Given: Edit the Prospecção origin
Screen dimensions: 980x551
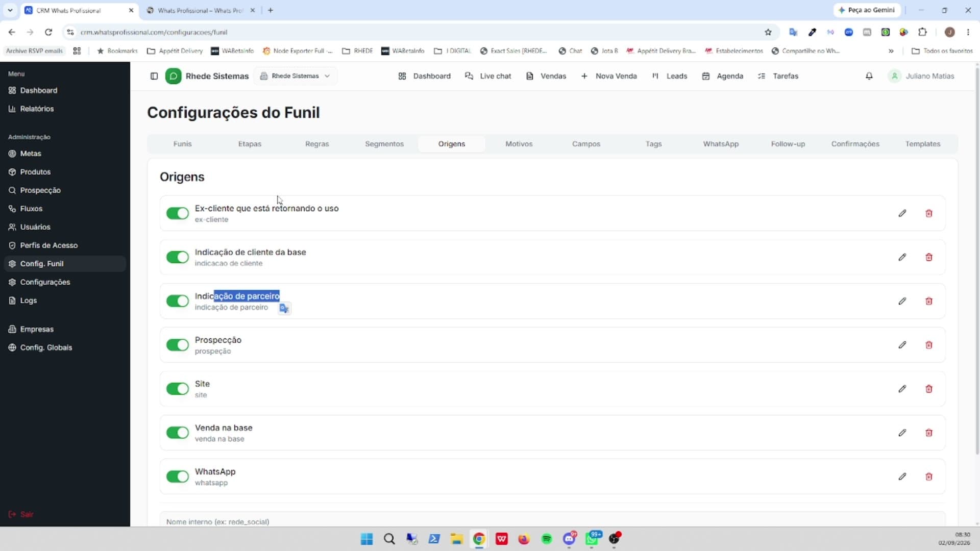Looking at the screenshot, I should [902, 345].
